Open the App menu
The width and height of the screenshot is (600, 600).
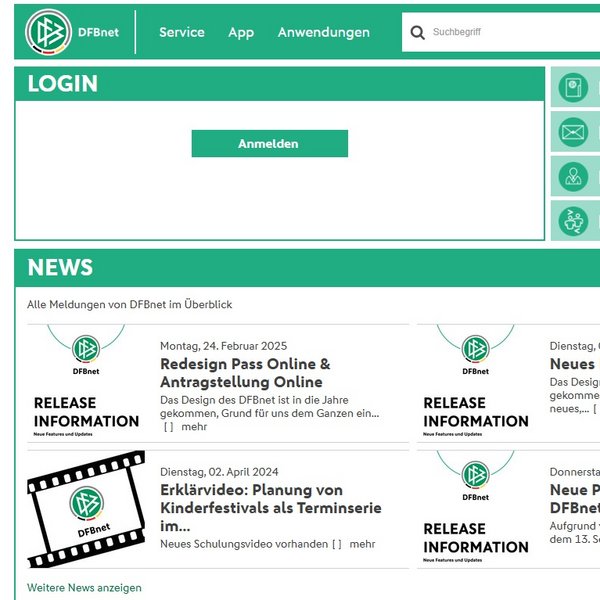tap(241, 32)
